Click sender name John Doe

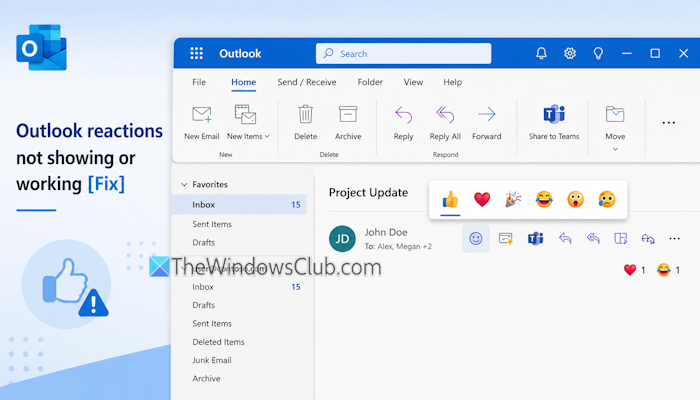pyautogui.click(x=386, y=232)
